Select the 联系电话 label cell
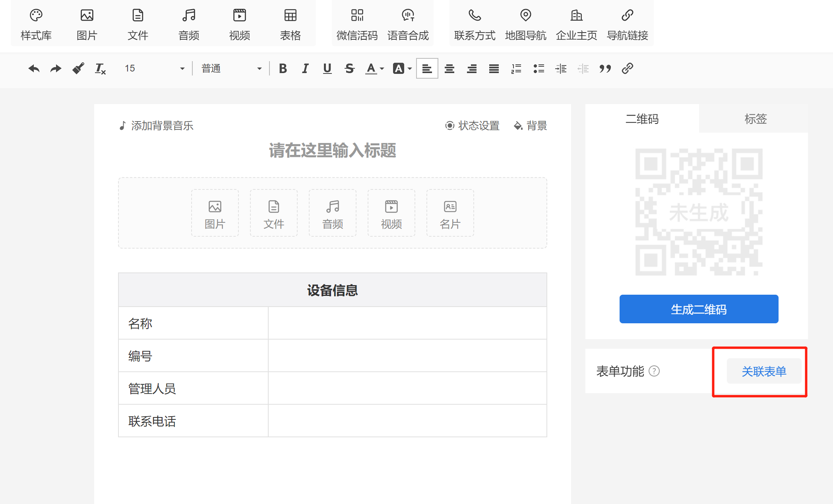Image resolution: width=833 pixels, height=504 pixels. click(194, 421)
